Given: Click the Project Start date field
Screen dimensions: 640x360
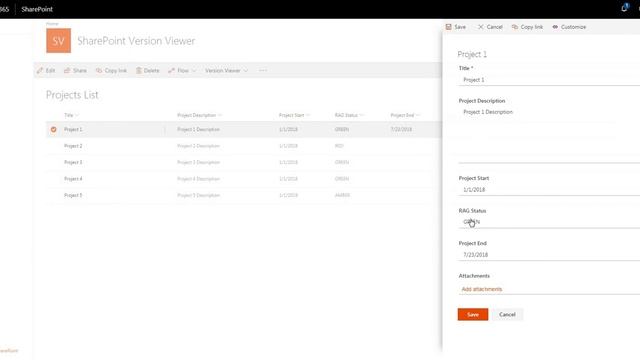Looking at the screenshot, I should click(x=549, y=190).
